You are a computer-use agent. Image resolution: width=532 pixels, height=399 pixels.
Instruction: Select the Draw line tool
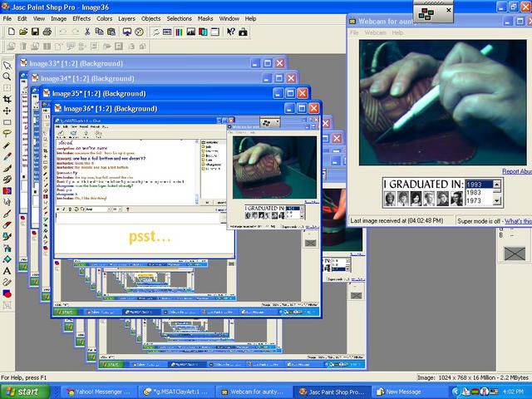7,283
